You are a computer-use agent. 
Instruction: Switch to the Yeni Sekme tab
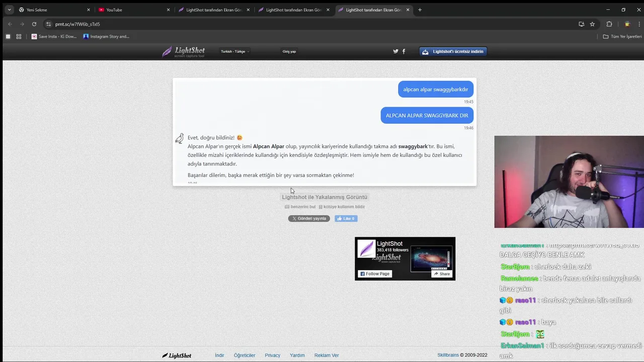tap(54, 10)
